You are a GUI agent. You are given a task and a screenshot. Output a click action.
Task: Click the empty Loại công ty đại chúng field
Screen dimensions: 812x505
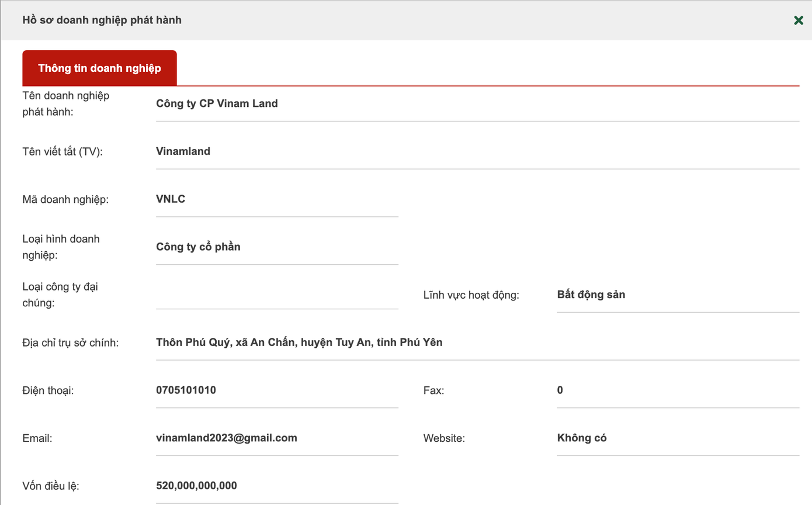click(276, 295)
